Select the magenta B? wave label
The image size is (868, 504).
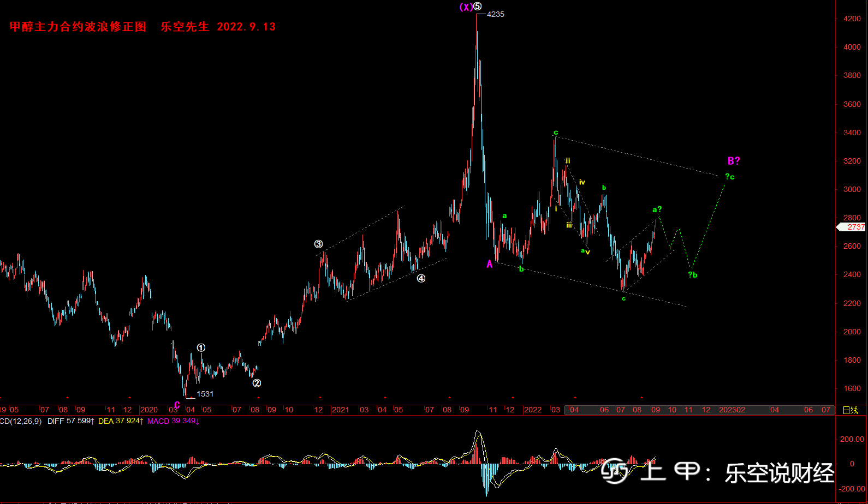(734, 161)
